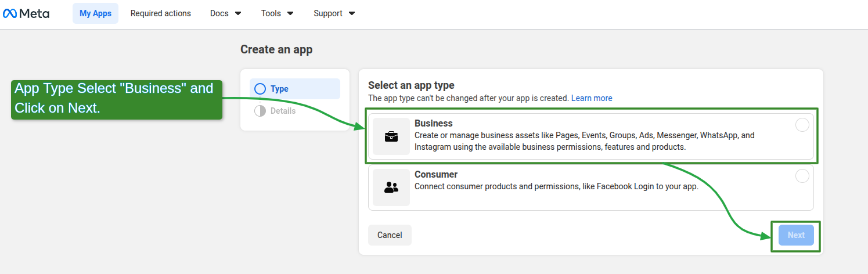The height and width of the screenshot is (274, 868).
Task: Click the Meta logo
Action: [26, 13]
